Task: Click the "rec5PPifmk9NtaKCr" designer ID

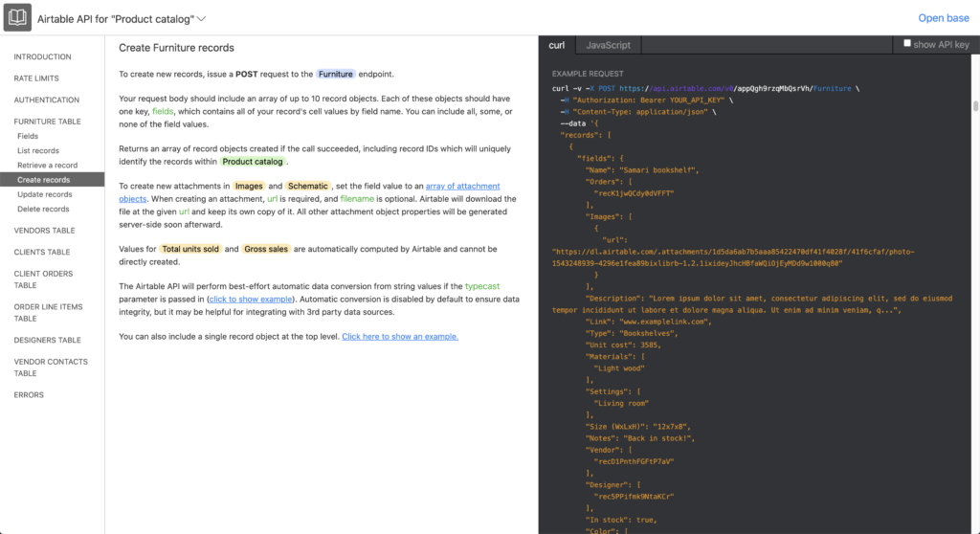Action: (634, 497)
